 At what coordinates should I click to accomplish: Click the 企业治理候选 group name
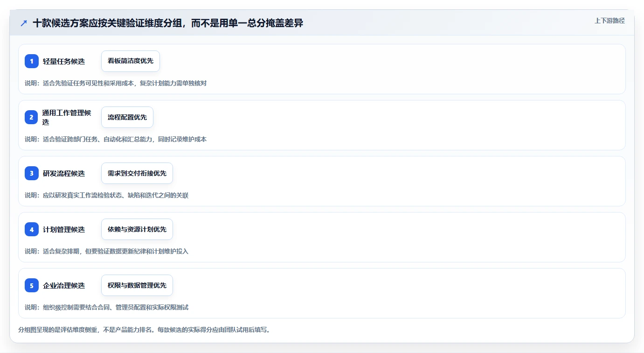pos(64,285)
